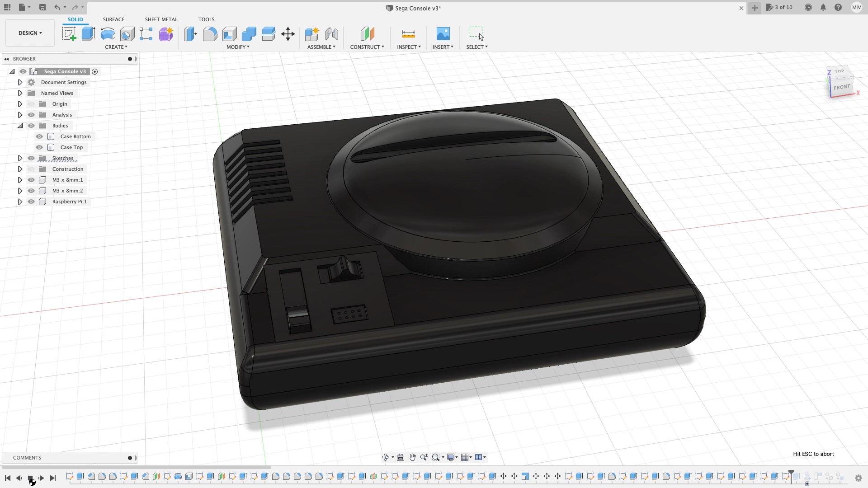Select the Move/Copy tool
868x488 pixels.
click(x=288, y=34)
